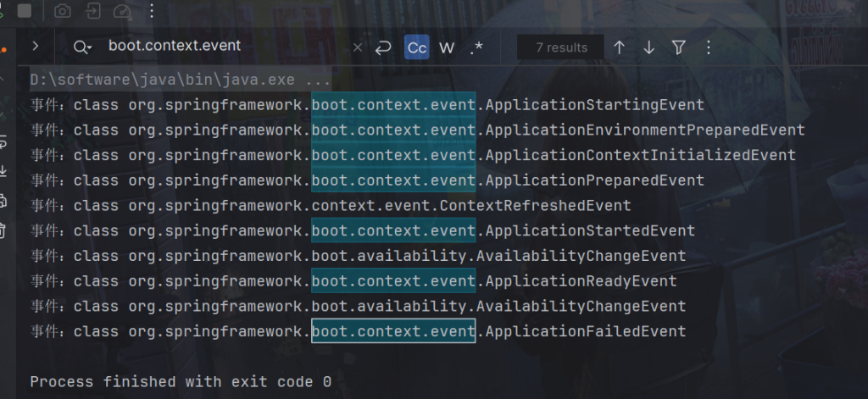Click the filter search results funnel icon
The height and width of the screenshot is (399, 868).
click(x=679, y=47)
